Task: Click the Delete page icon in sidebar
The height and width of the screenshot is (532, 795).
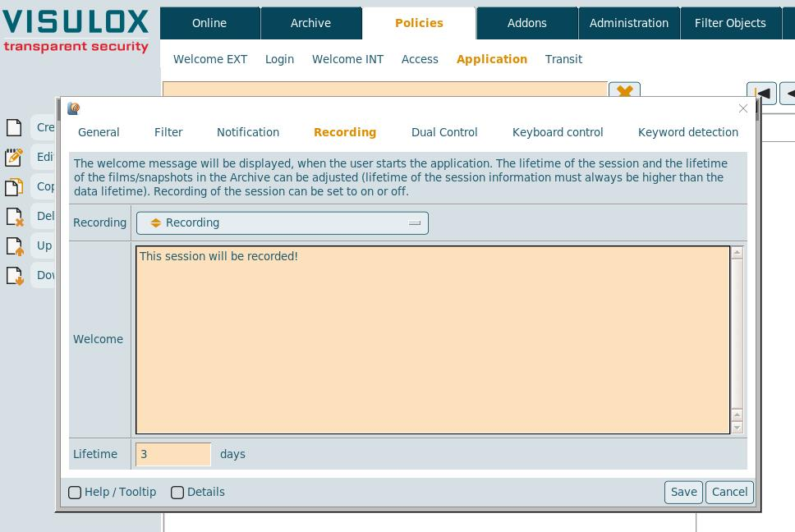Action: (x=14, y=216)
